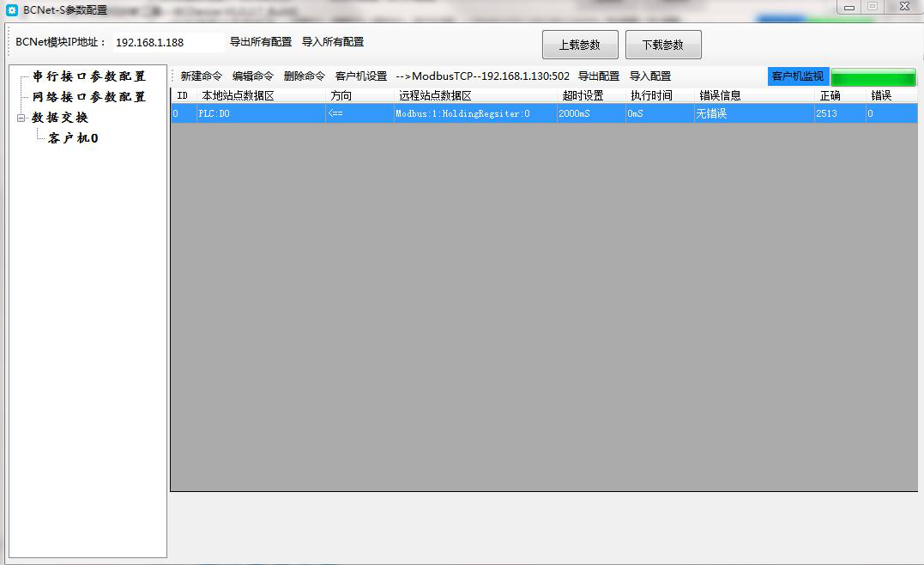Click the 本地站点数据区 column header
The image size is (924, 565).
tap(261, 95)
